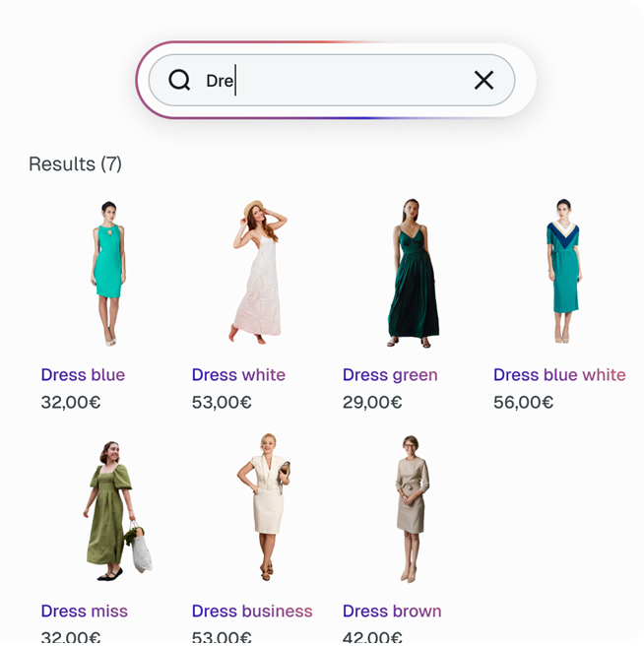644x647 pixels.
Task: Click the 56,00€ price under Dress blue white
Action: coord(523,403)
